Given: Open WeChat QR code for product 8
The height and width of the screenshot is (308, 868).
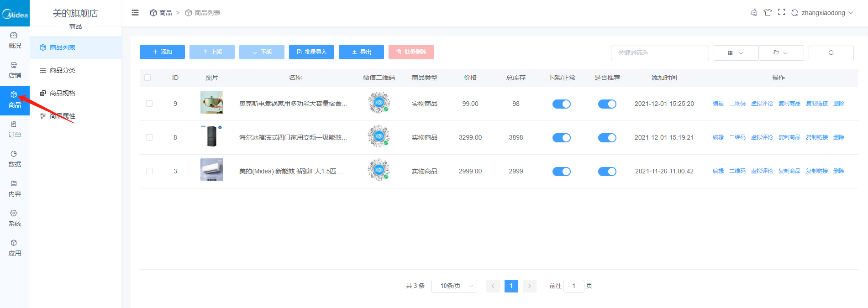Looking at the screenshot, I should [x=379, y=136].
